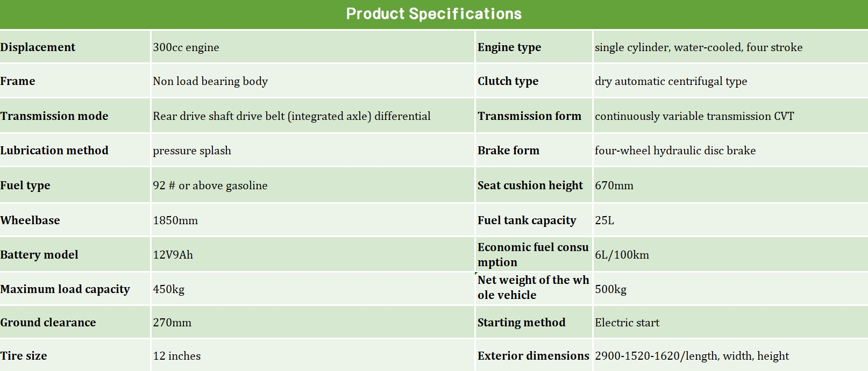868x371 pixels.
Task: Click the Product Specifications header title
Action: coord(433,14)
